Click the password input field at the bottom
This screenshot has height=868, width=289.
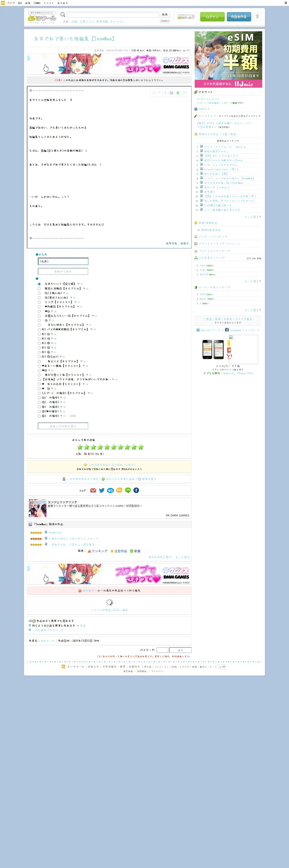pyautogui.click(x=163, y=650)
